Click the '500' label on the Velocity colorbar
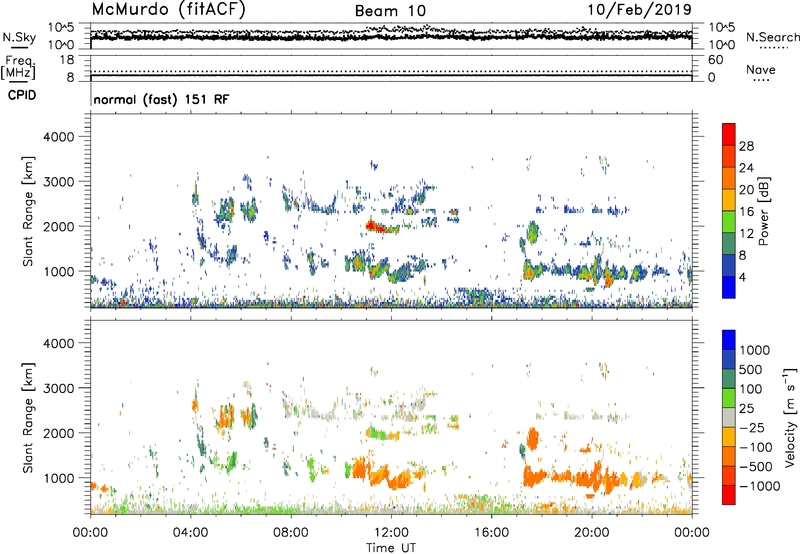Image resolution: width=800 pixels, height=554 pixels. click(x=751, y=369)
